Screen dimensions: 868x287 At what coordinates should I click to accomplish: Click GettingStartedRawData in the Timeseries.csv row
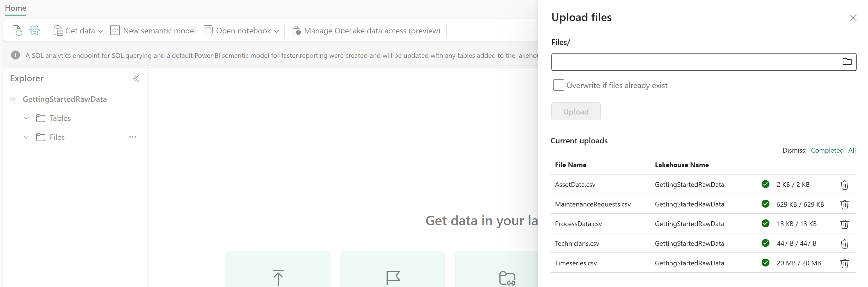689,263
